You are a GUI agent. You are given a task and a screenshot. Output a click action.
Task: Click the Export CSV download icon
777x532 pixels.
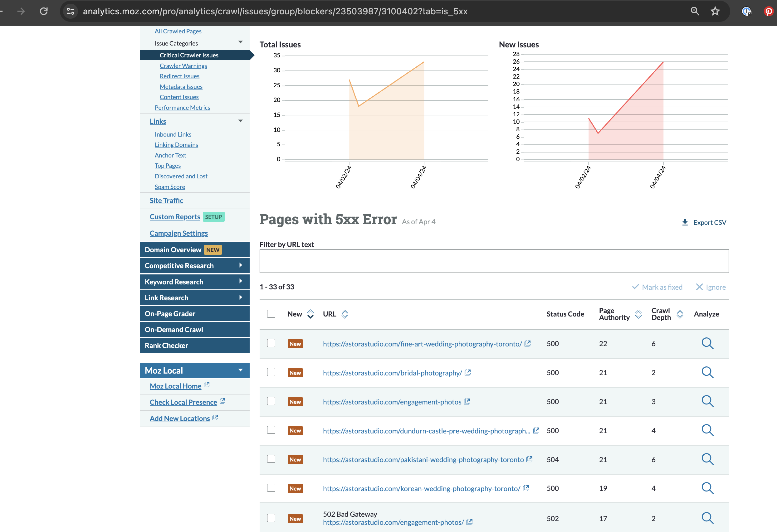(685, 222)
